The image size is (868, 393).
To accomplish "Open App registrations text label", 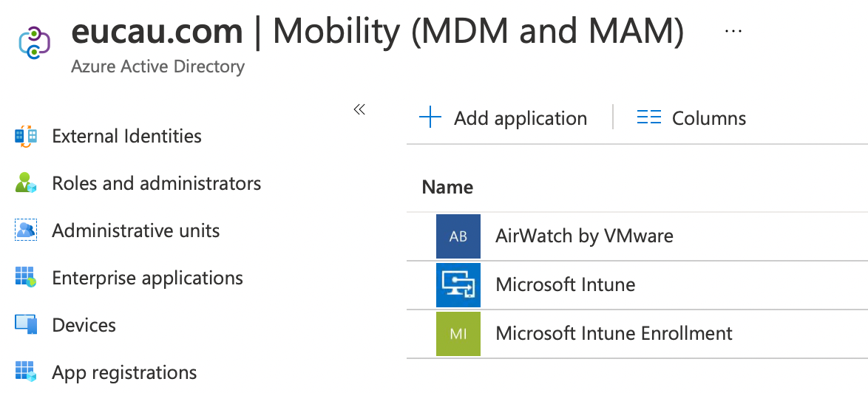I will click(124, 372).
